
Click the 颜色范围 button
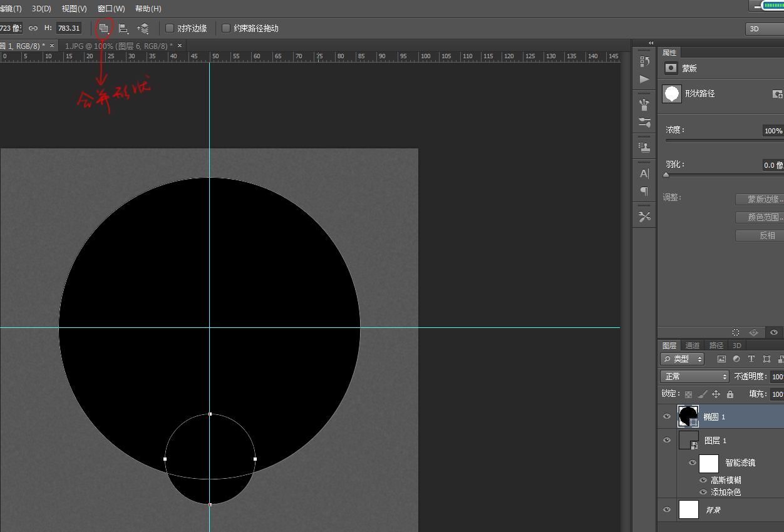click(x=760, y=217)
